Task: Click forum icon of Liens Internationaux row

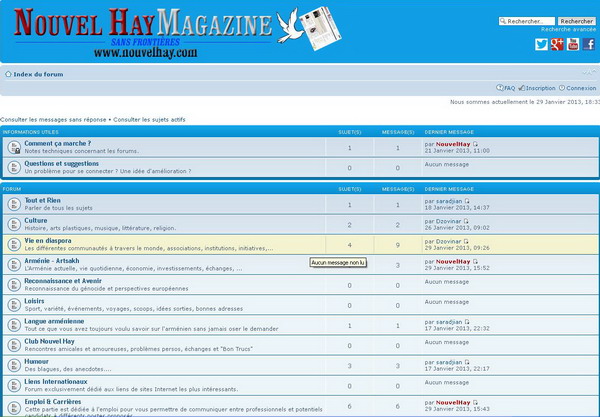Action: (14, 386)
